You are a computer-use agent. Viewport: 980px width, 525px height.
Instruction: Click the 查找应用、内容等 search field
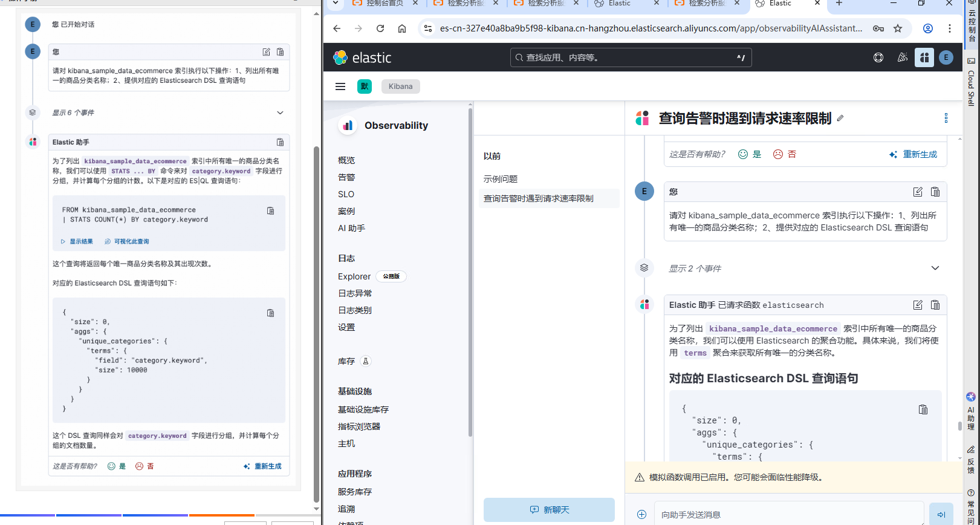631,57
